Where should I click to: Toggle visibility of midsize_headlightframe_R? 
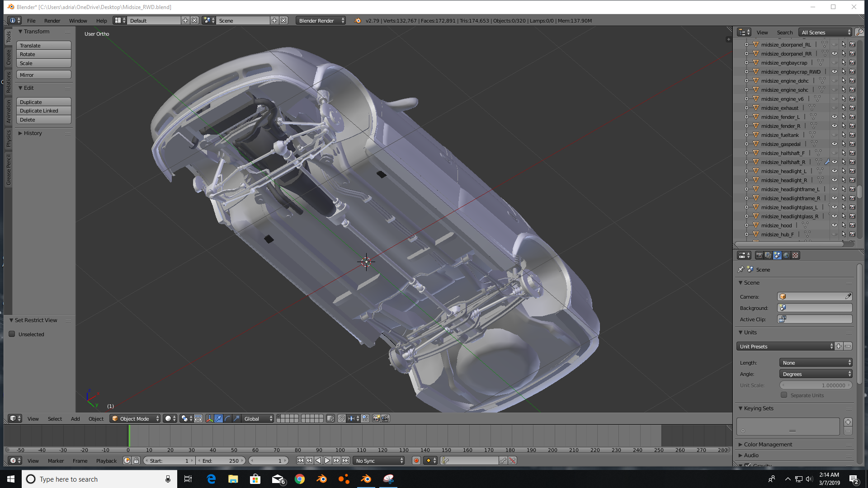coord(835,198)
